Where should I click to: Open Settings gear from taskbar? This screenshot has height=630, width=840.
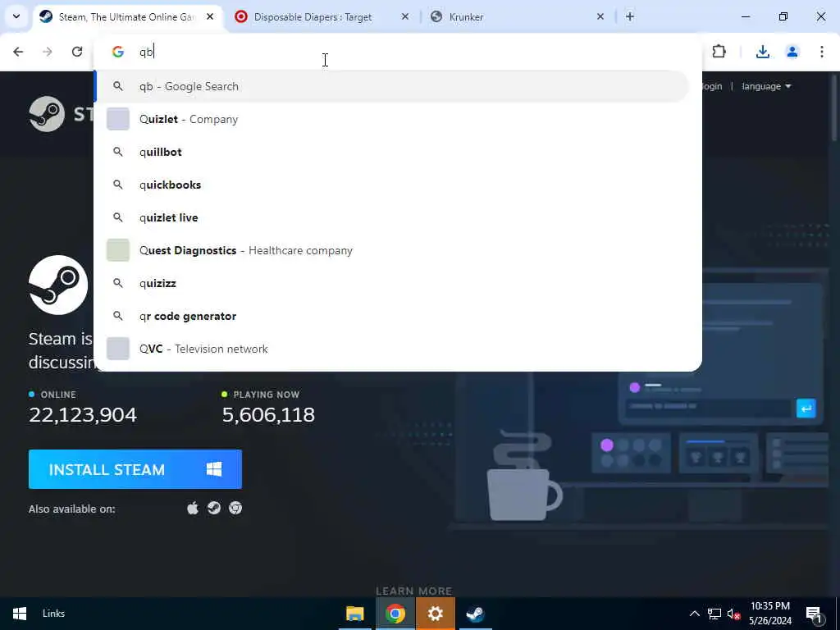[435, 614]
